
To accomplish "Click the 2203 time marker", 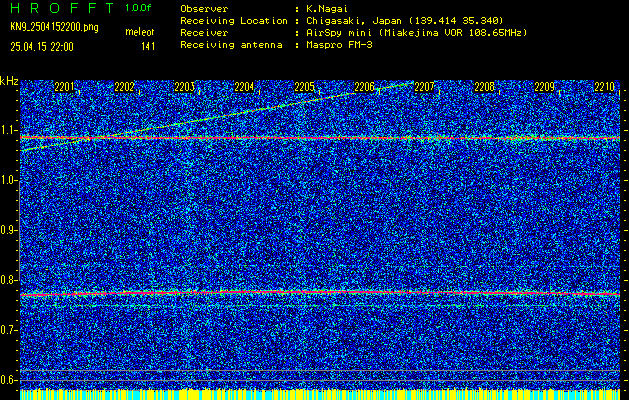I will pyautogui.click(x=185, y=87).
